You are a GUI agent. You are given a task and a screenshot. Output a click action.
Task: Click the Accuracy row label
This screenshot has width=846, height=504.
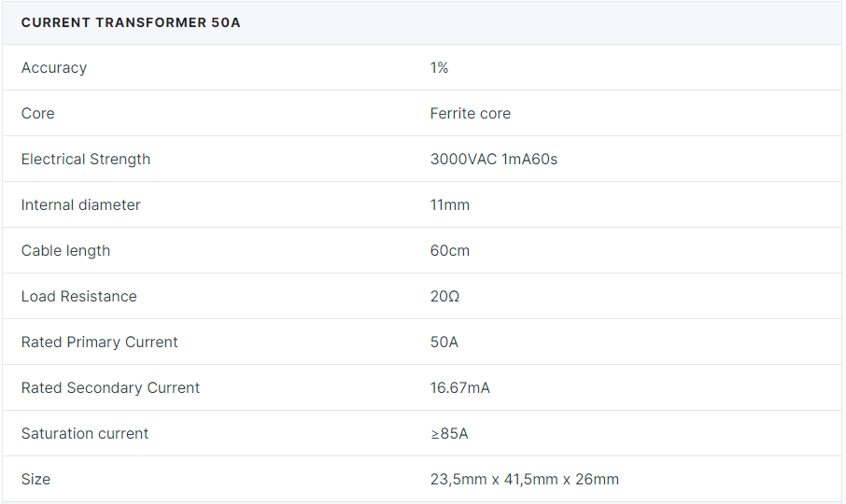[54, 68]
